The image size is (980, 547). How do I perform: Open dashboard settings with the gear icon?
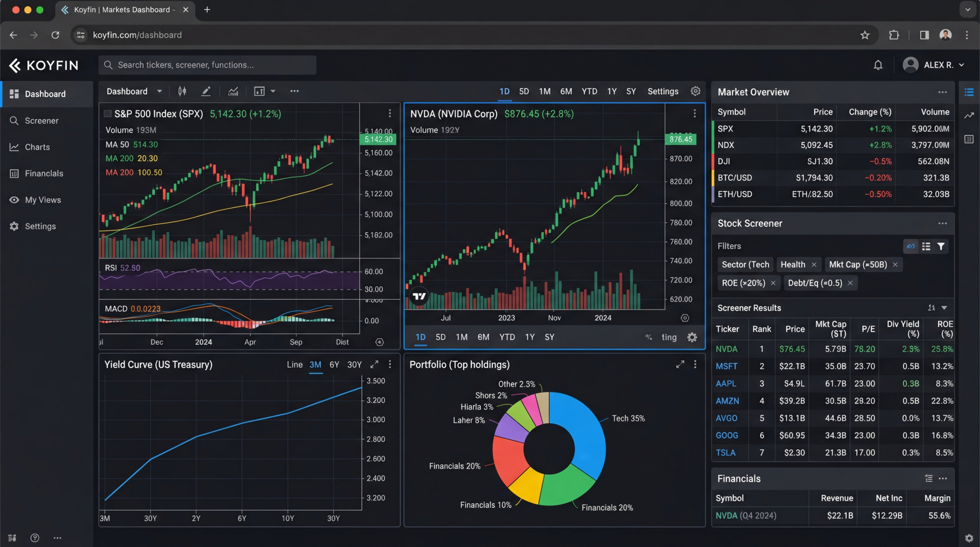pos(695,91)
